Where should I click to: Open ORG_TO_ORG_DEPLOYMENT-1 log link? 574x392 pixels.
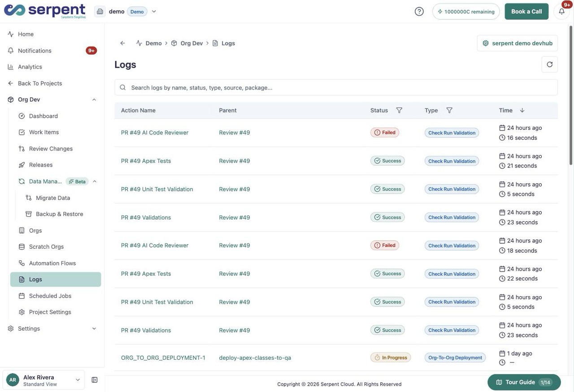click(x=163, y=358)
